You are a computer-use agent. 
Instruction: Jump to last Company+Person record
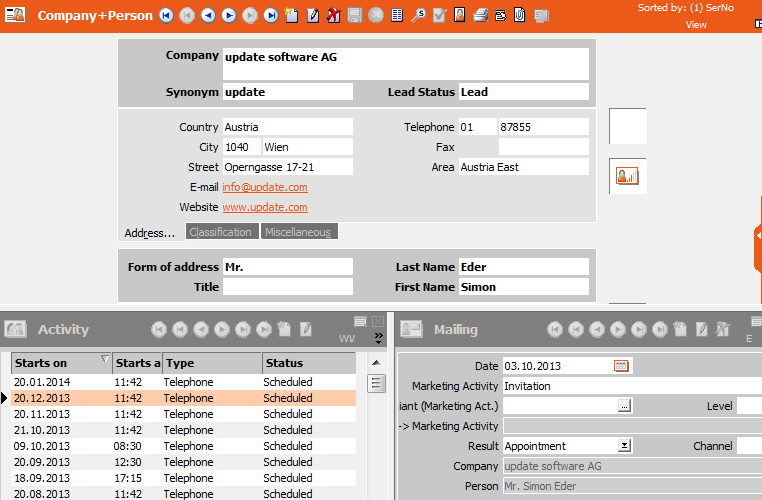271,15
